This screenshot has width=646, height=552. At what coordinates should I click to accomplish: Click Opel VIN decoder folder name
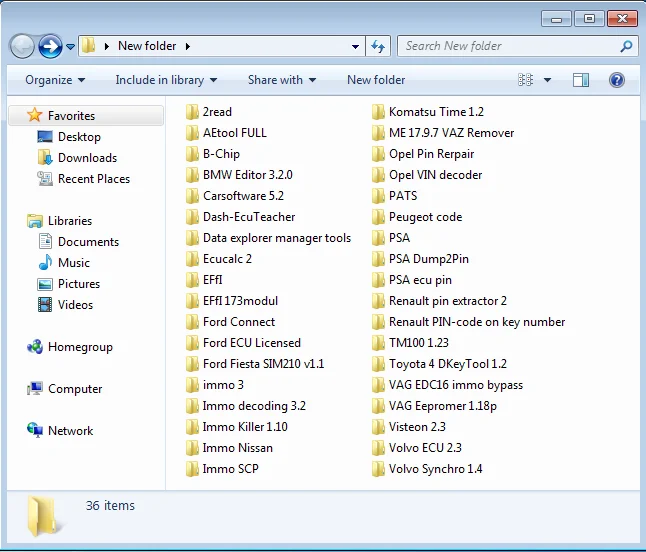pyautogui.click(x=435, y=175)
